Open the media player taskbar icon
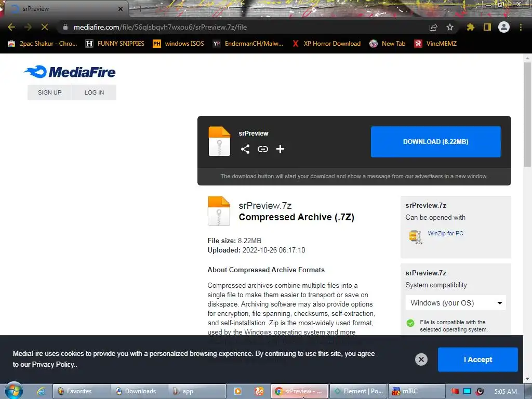This screenshot has width=532, height=399. [238, 391]
